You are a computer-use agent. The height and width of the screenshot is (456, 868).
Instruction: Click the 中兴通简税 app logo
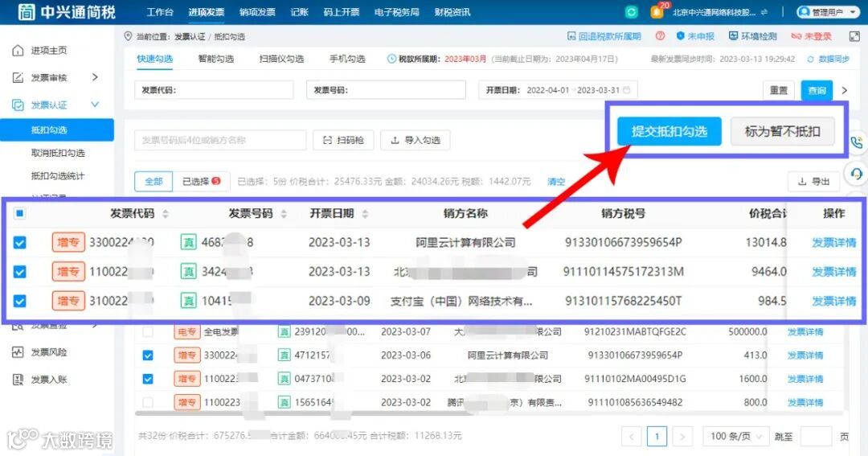[x=67, y=11]
